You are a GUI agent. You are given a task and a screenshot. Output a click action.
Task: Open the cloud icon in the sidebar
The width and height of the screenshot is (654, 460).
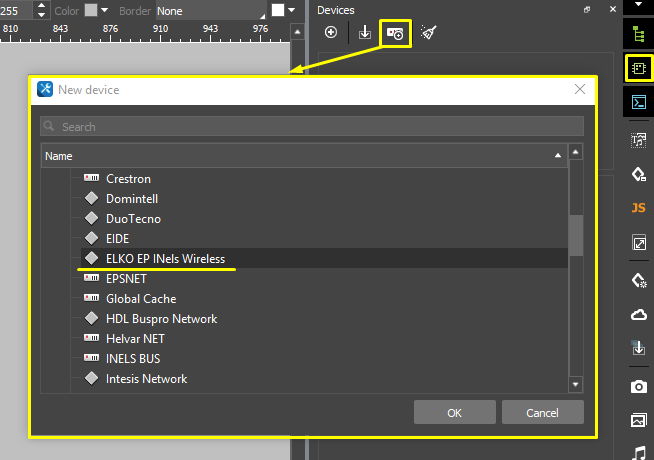[x=638, y=314]
